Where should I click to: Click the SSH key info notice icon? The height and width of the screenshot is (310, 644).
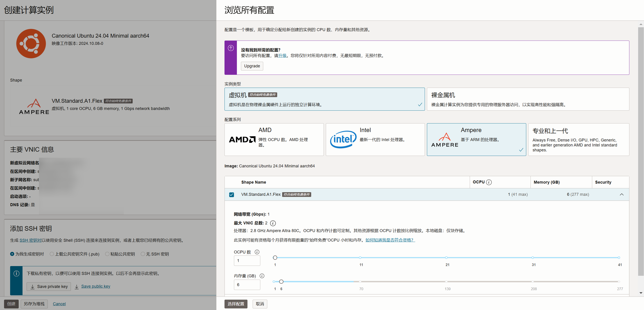pyautogui.click(x=16, y=273)
